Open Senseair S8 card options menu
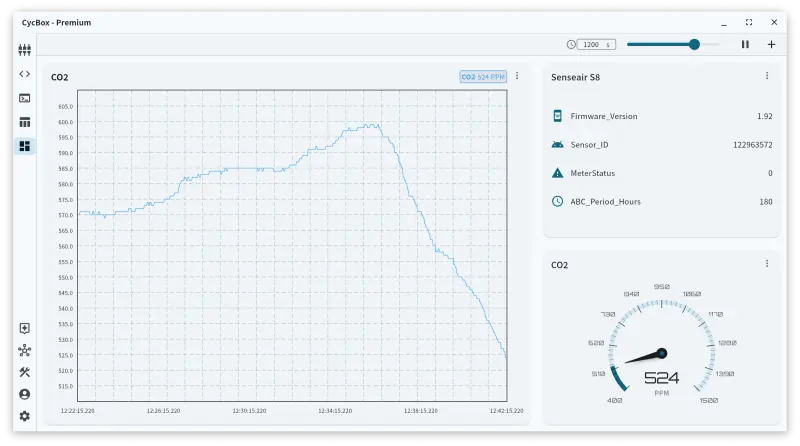Viewport: 800px width, 446px height. coord(767,76)
